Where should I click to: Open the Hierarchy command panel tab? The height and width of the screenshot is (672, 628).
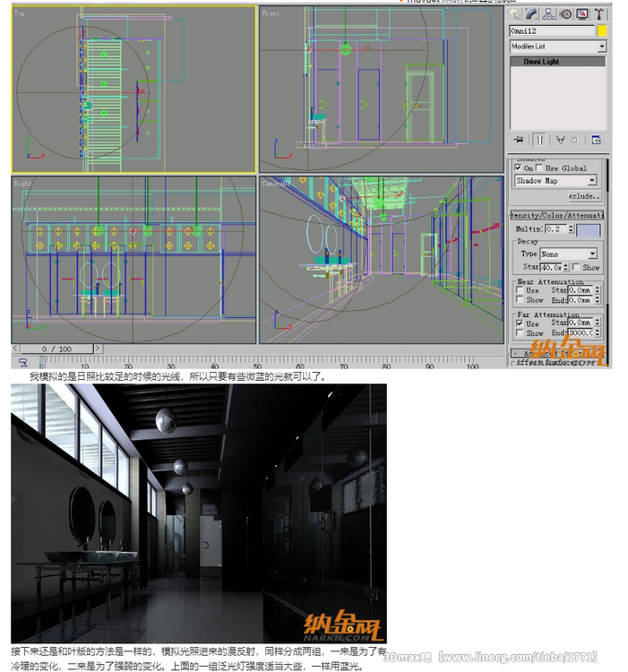(548, 14)
